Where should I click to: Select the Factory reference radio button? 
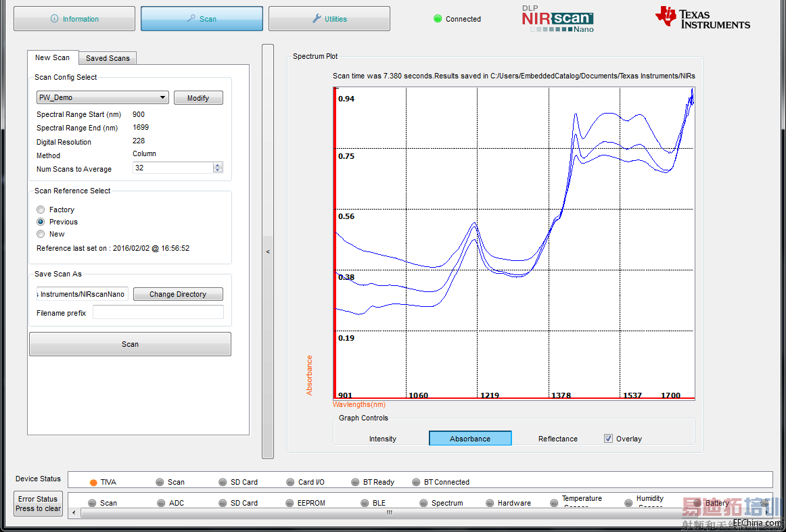point(41,210)
